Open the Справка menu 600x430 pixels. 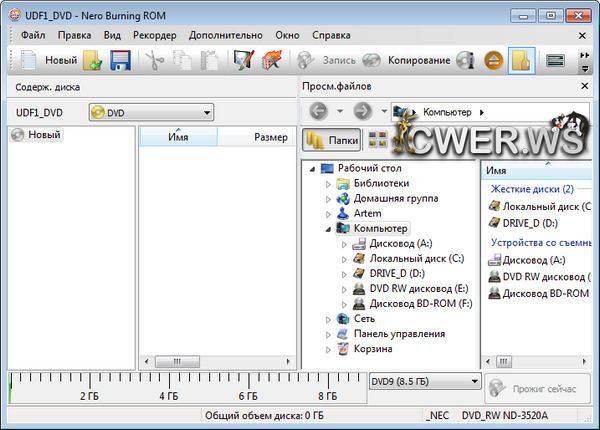tap(331, 35)
